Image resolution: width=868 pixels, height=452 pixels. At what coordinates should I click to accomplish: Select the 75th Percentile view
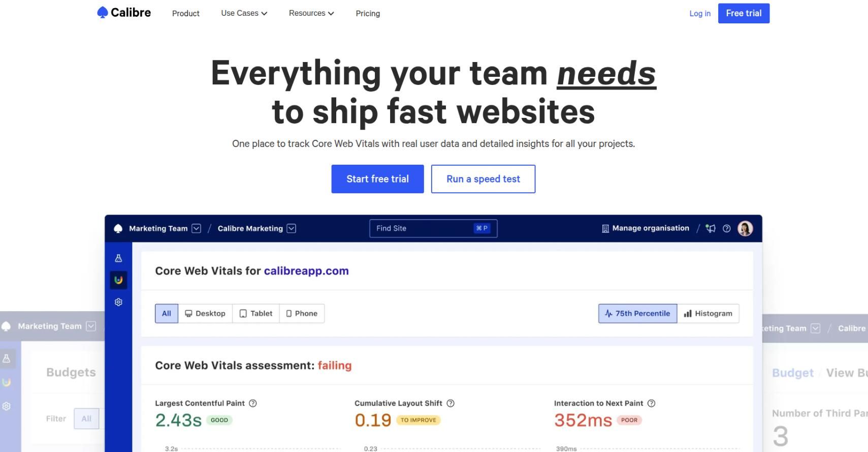pyautogui.click(x=637, y=313)
